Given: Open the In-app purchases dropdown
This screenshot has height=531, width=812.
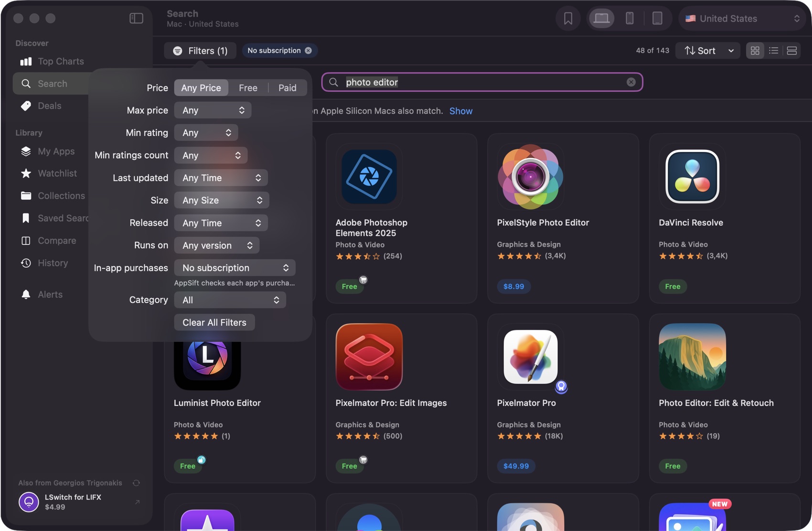Looking at the screenshot, I should [235, 268].
